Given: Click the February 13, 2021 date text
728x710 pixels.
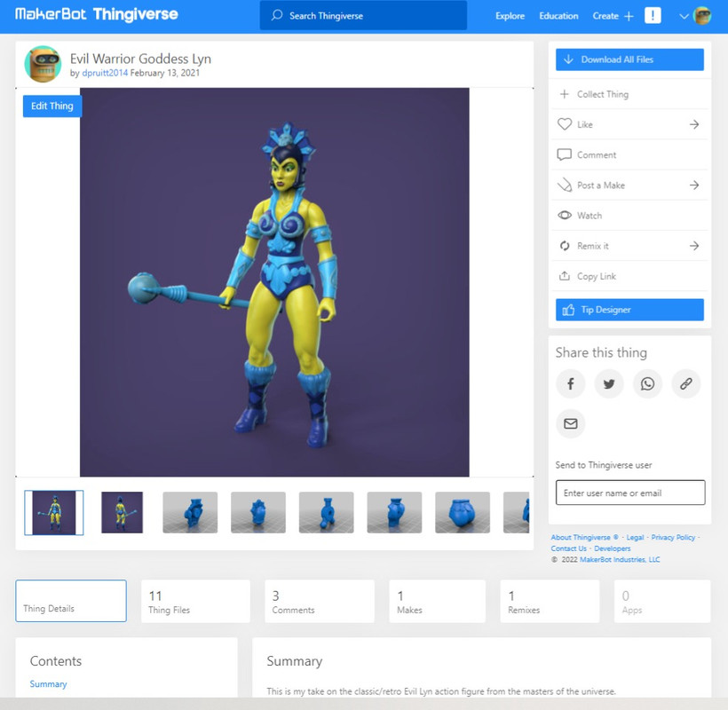Looking at the screenshot, I should pyautogui.click(x=165, y=73).
